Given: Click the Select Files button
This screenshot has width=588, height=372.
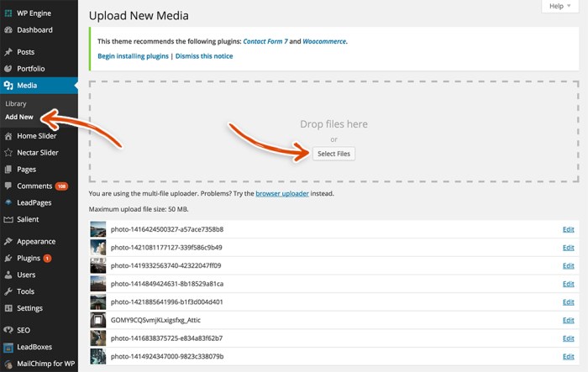Looking at the screenshot, I should [333, 154].
